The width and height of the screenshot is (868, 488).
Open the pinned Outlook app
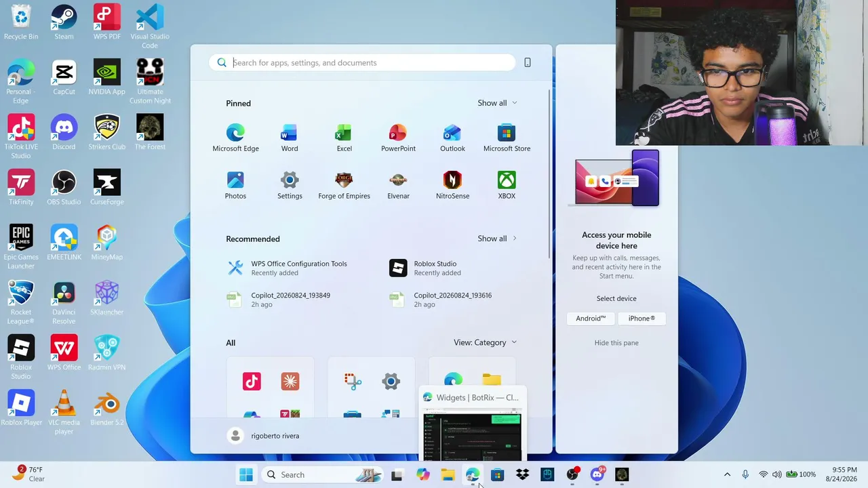tap(452, 138)
